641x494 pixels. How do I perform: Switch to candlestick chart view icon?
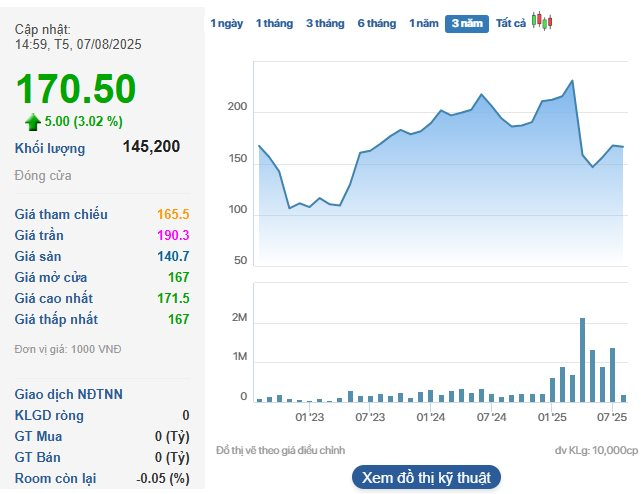click(x=542, y=21)
